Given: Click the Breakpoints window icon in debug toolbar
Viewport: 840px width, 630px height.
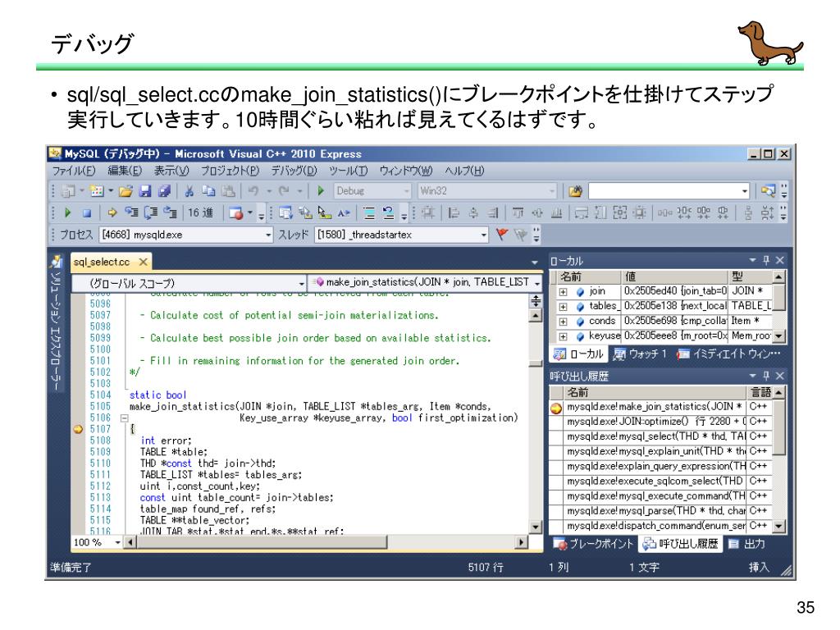Looking at the screenshot, I should click(x=235, y=212).
